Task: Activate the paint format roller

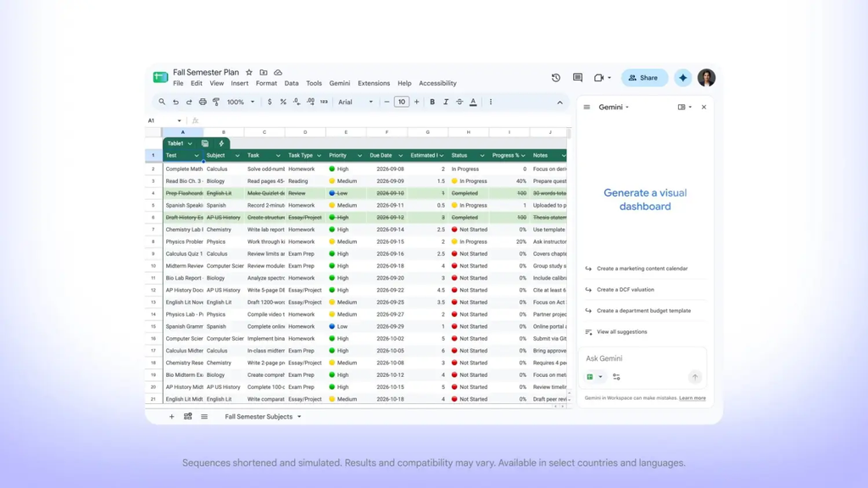Action: tap(216, 102)
